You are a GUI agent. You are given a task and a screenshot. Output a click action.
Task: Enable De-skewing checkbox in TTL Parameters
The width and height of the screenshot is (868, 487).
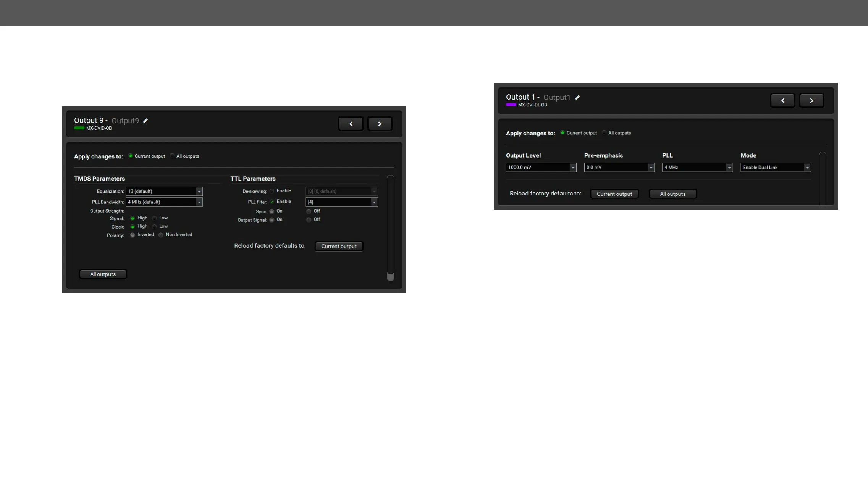pos(272,191)
